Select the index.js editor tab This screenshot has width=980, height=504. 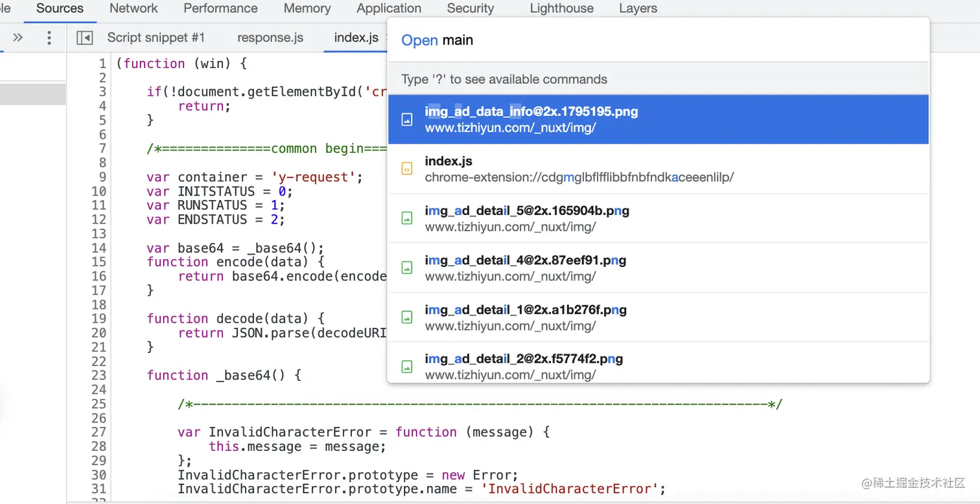(356, 38)
